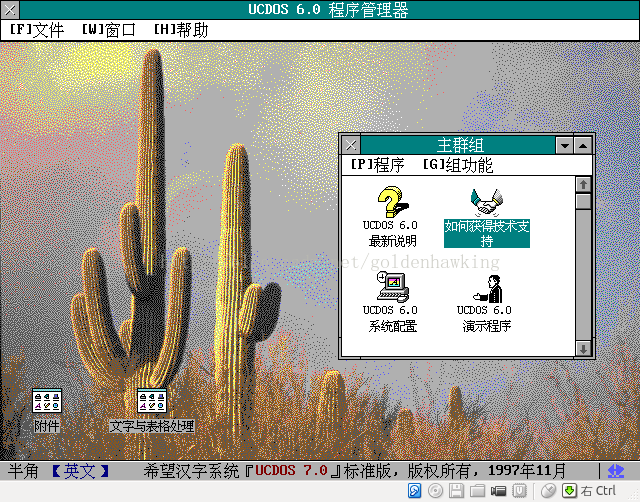Open the [G]组功能 menu in 主群组 window
This screenshot has width=640, height=502.
click(x=458, y=165)
